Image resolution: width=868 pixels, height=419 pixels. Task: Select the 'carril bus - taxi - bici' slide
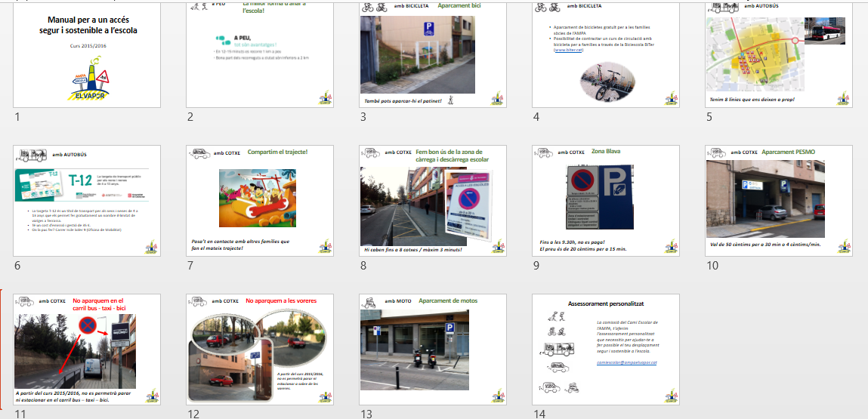(88, 349)
